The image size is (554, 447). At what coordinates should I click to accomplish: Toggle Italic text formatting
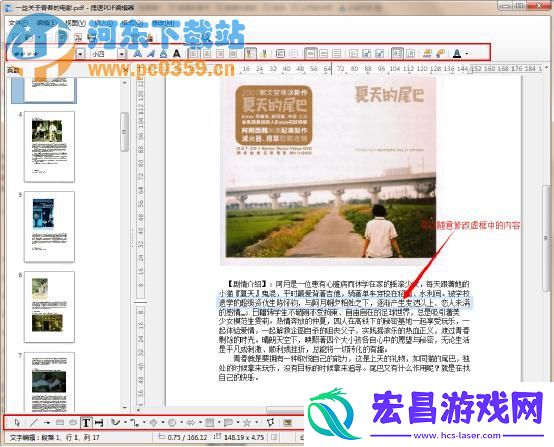click(x=151, y=54)
